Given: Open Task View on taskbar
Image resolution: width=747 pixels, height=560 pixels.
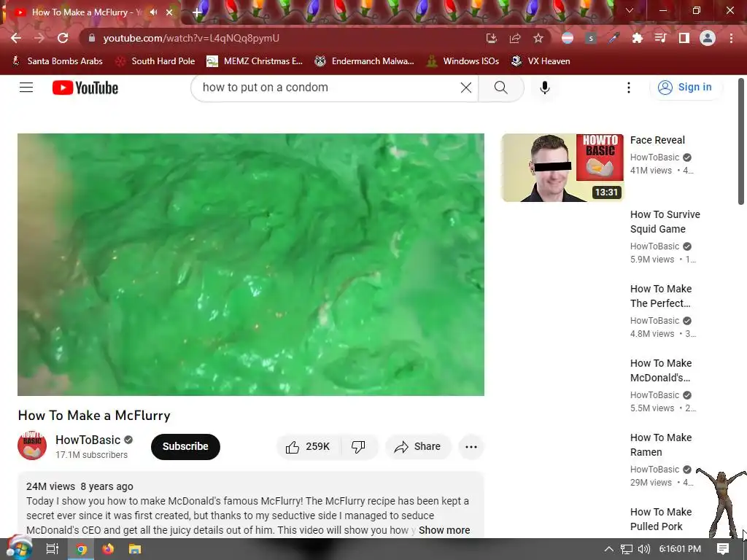Looking at the screenshot, I should [53, 549].
